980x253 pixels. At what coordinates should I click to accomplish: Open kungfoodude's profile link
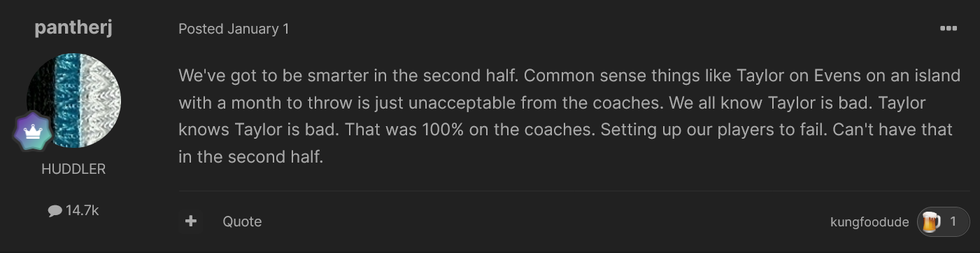[x=869, y=222]
